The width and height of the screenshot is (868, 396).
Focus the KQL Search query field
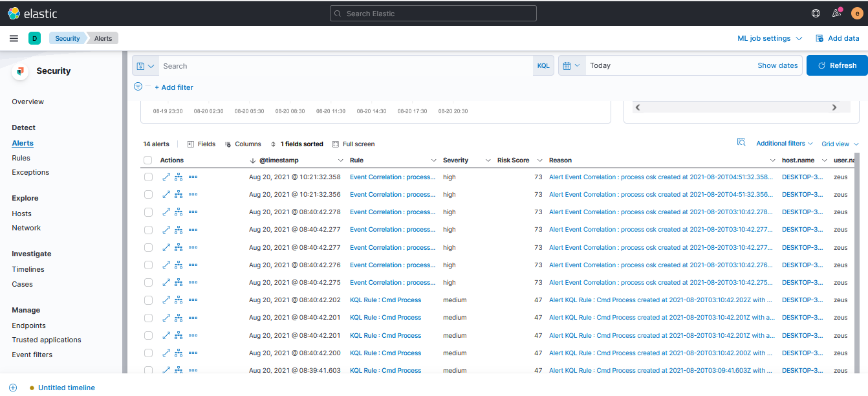pyautogui.click(x=347, y=66)
